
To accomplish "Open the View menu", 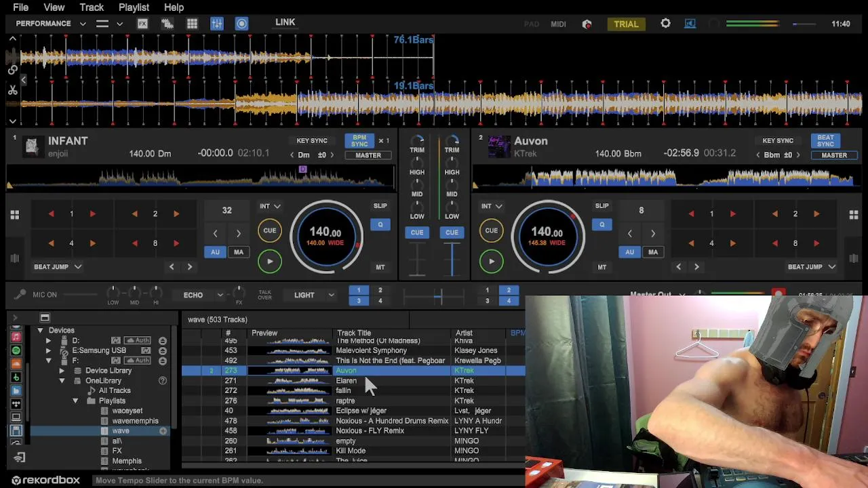I will coord(54,7).
